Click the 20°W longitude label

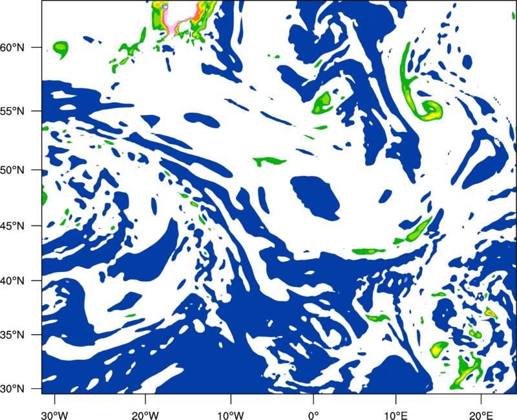coord(145,415)
